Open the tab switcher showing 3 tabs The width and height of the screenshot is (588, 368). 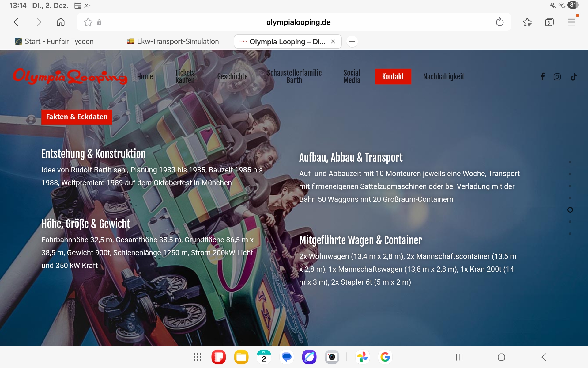point(549,22)
